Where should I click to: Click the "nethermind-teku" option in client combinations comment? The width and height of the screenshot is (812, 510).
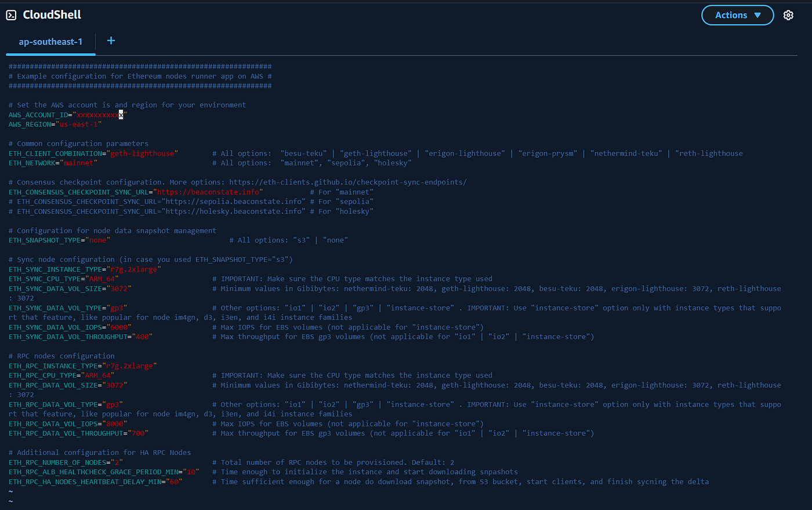tap(626, 153)
